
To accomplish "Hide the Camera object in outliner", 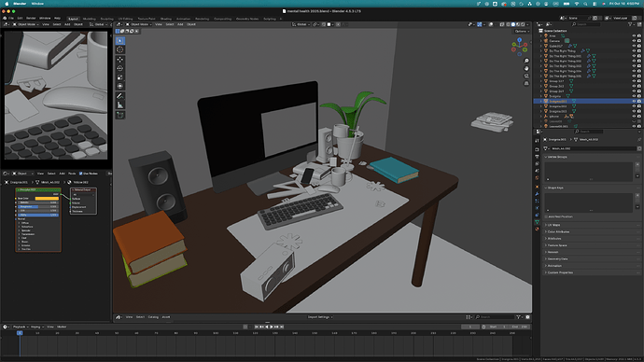I will (x=634, y=41).
